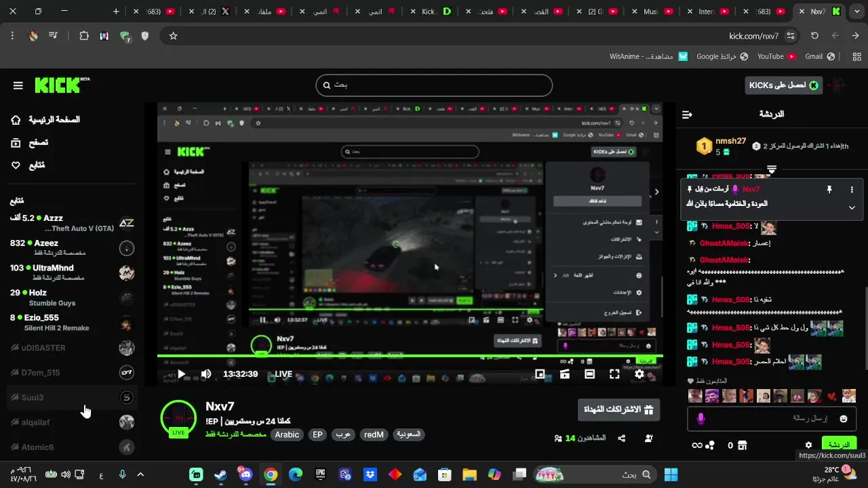This screenshot has width=868, height=488.
Task: Collapse the chat panel
Action: click(x=687, y=115)
